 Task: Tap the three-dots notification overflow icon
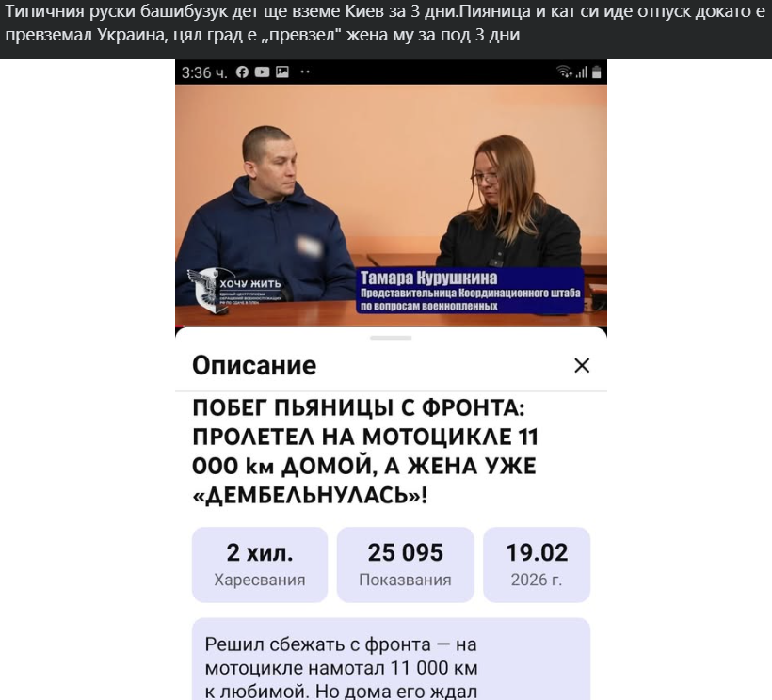305,72
